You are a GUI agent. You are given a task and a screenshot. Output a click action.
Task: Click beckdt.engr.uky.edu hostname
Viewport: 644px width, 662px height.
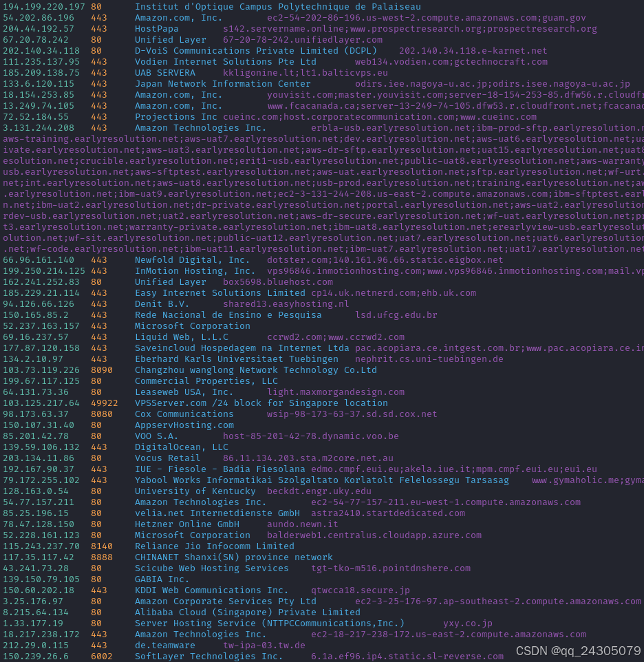pyautogui.click(x=319, y=490)
